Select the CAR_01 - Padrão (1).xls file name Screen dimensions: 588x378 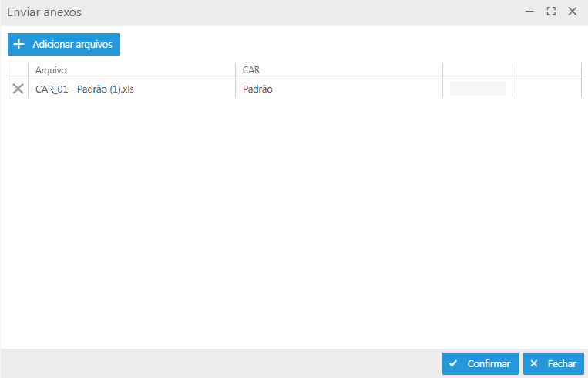click(85, 89)
